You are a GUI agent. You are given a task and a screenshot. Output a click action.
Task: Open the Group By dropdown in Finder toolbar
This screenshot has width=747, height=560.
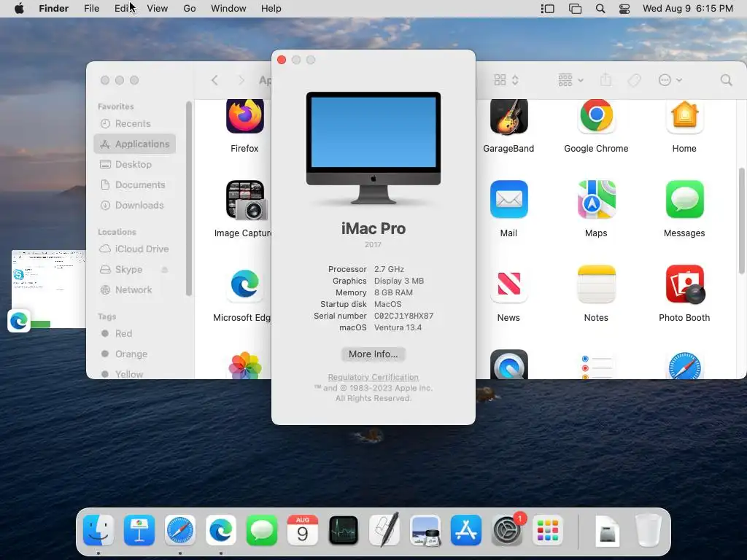click(x=570, y=80)
